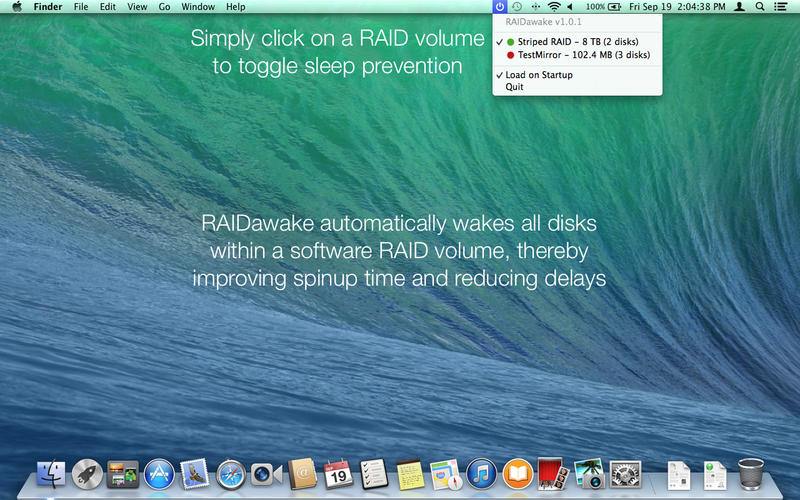Expand the Window menu
Image resolution: width=800 pixels, height=500 pixels.
197,7
